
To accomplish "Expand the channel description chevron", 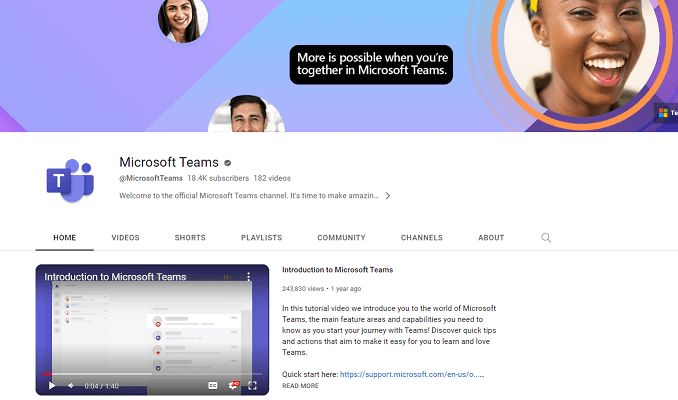I will coord(388,195).
